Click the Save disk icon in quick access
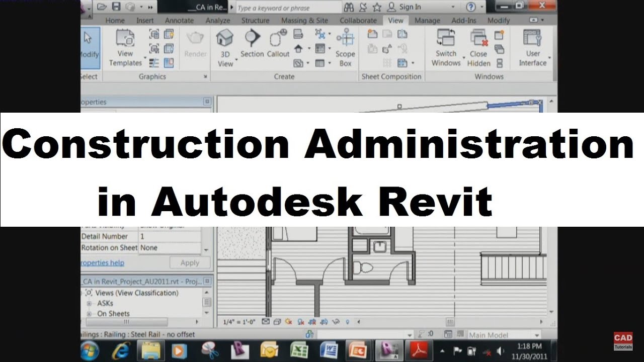The height and width of the screenshot is (362, 644). click(116, 7)
